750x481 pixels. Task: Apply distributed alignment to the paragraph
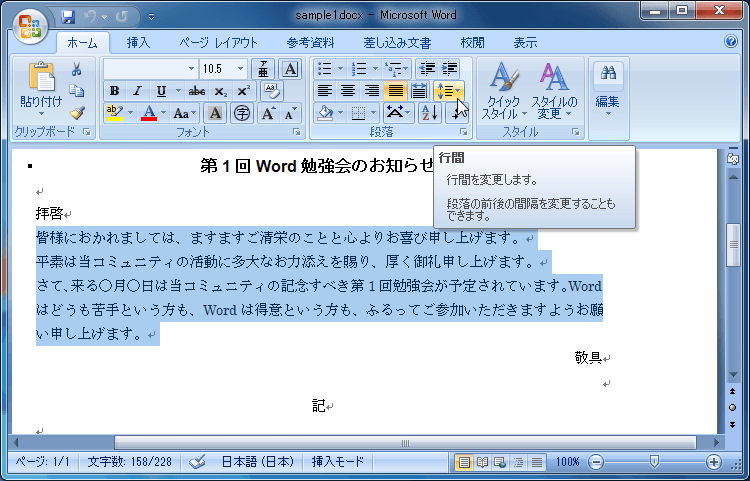coord(419,91)
